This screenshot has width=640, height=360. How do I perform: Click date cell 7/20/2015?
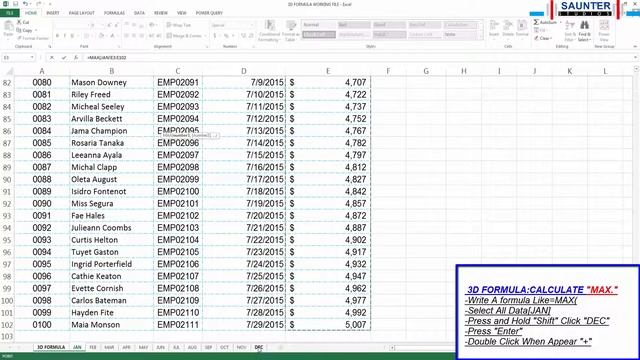pos(244,216)
